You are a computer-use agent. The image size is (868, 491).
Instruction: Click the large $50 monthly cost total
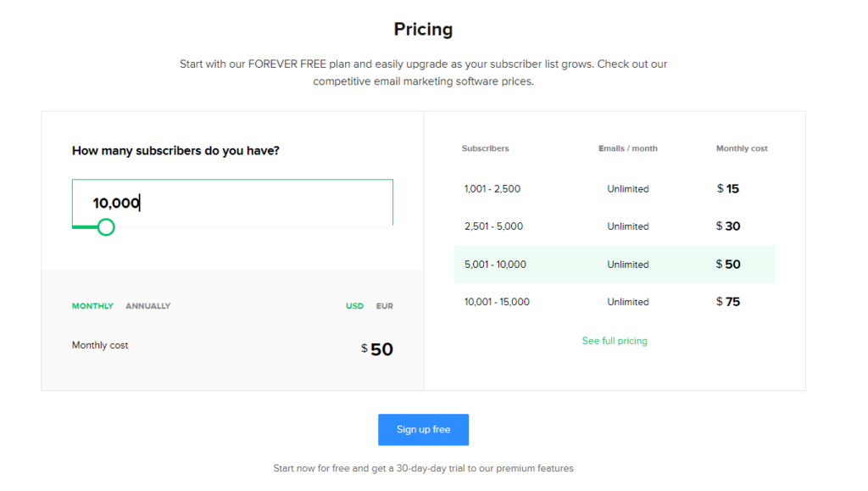(x=377, y=349)
